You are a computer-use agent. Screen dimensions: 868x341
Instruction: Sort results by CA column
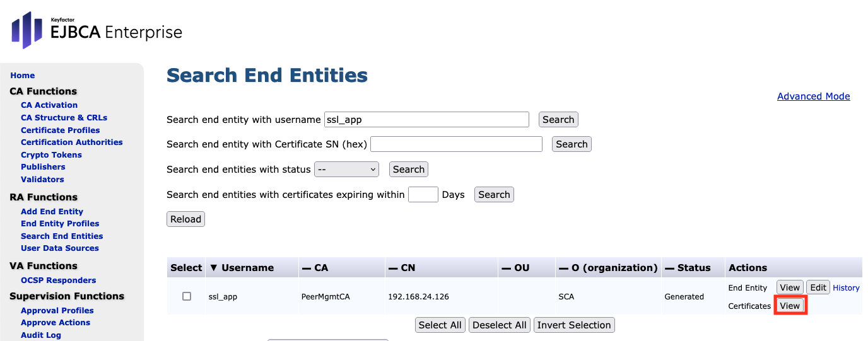point(315,268)
